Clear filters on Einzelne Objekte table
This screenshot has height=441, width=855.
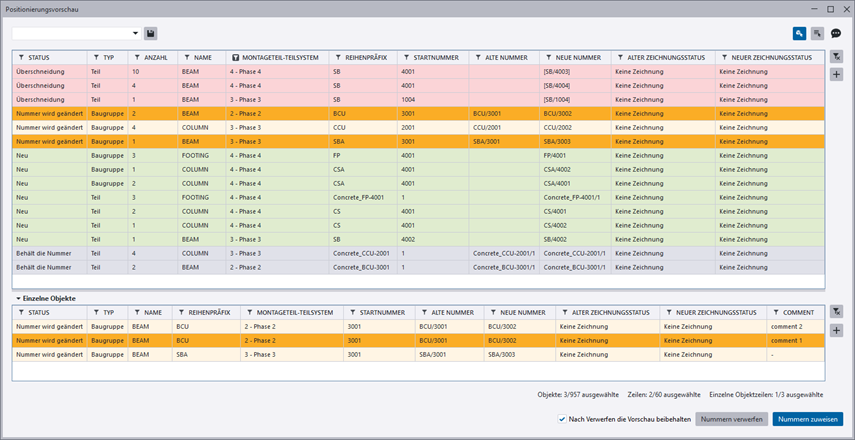[x=837, y=312]
